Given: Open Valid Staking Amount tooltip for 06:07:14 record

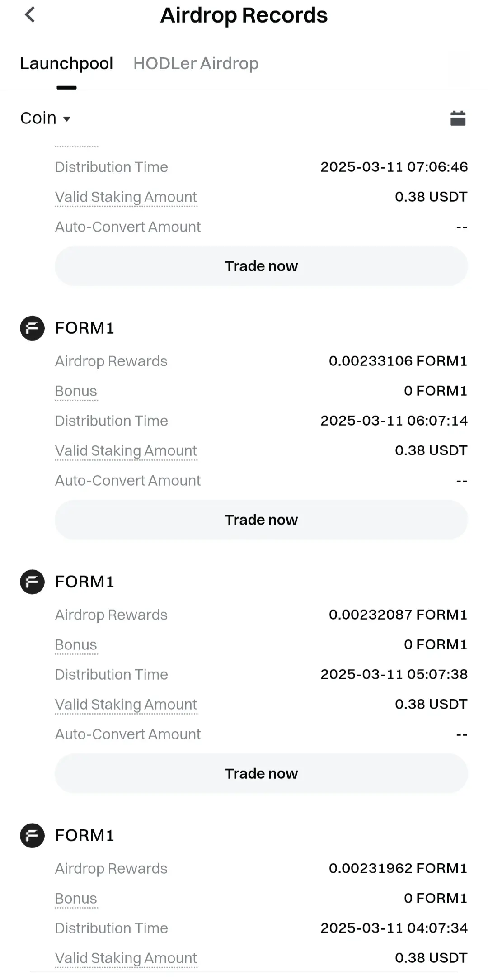Looking at the screenshot, I should tap(126, 451).
